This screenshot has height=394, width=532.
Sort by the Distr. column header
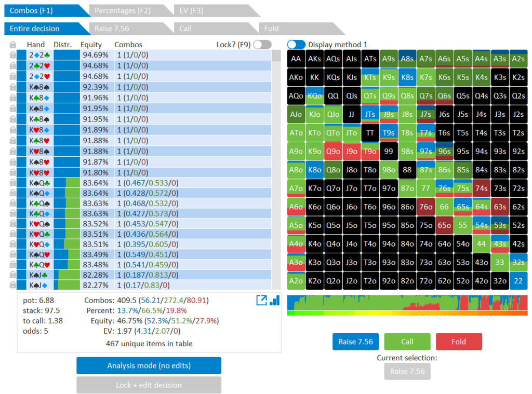(x=62, y=45)
